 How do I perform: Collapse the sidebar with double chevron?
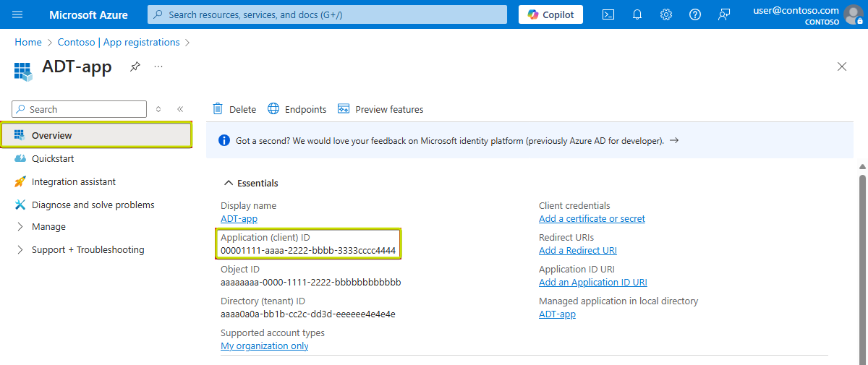(x=180, y=109)
